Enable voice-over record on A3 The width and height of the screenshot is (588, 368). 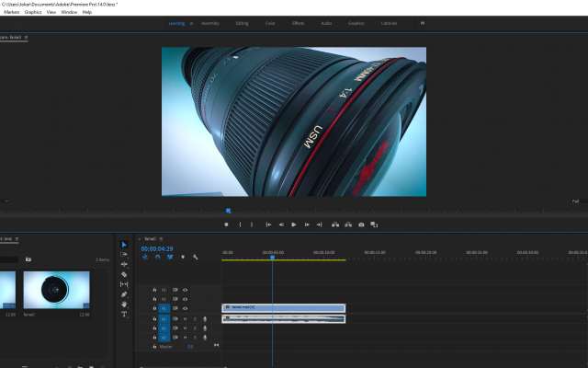[205, 338]
